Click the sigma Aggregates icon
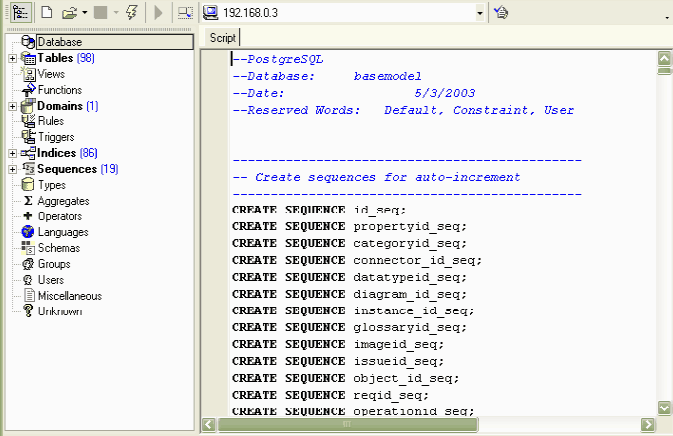 click(x=28, y=200)
